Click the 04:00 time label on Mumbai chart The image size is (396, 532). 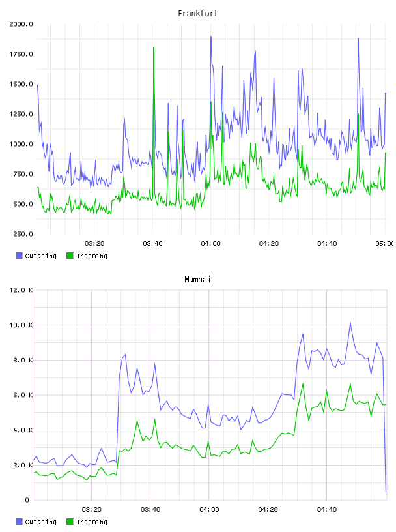pos(209,510)
